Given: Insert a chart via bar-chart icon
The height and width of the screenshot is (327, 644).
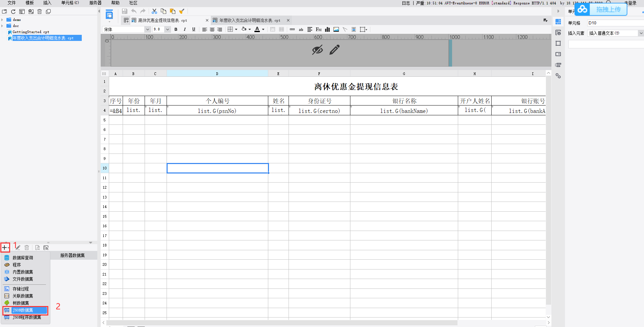Looking at the screenshot, I should [x=327, y=29].
